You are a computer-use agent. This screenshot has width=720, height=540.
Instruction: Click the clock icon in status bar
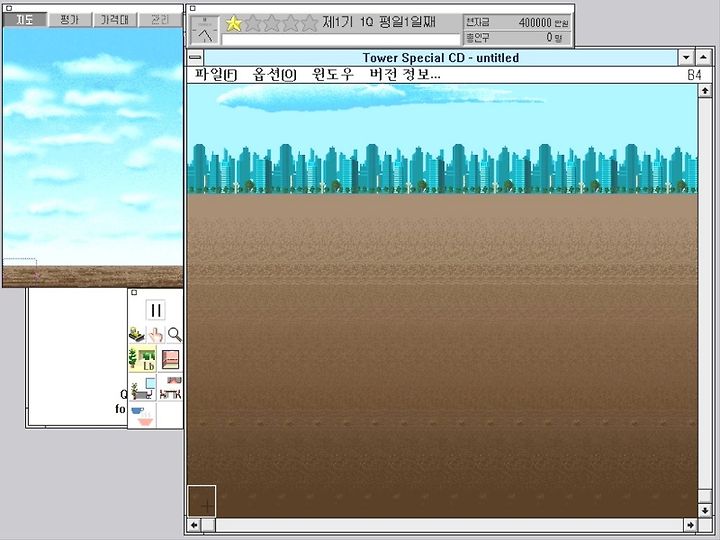(205, 30)
